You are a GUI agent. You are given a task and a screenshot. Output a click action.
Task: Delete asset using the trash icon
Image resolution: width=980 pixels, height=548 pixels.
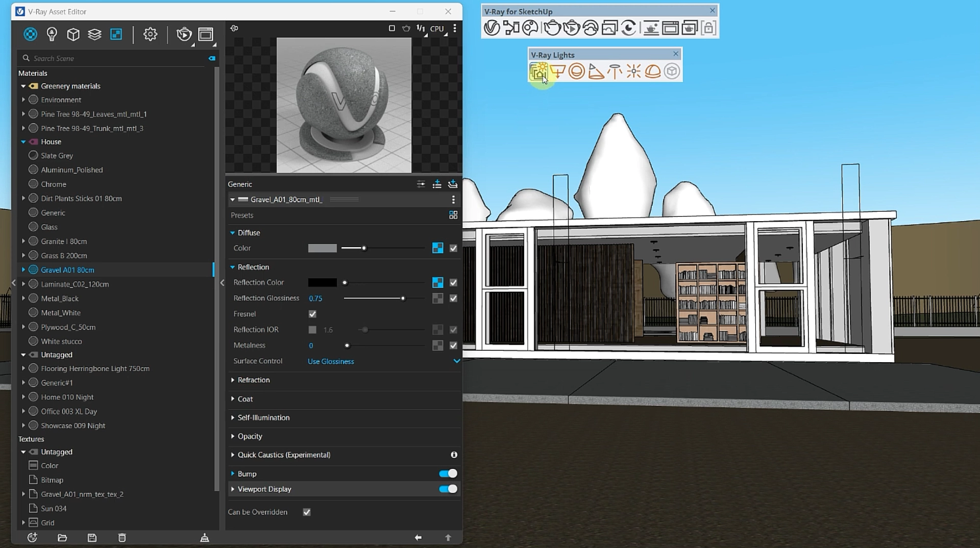(x=122, y=537)
